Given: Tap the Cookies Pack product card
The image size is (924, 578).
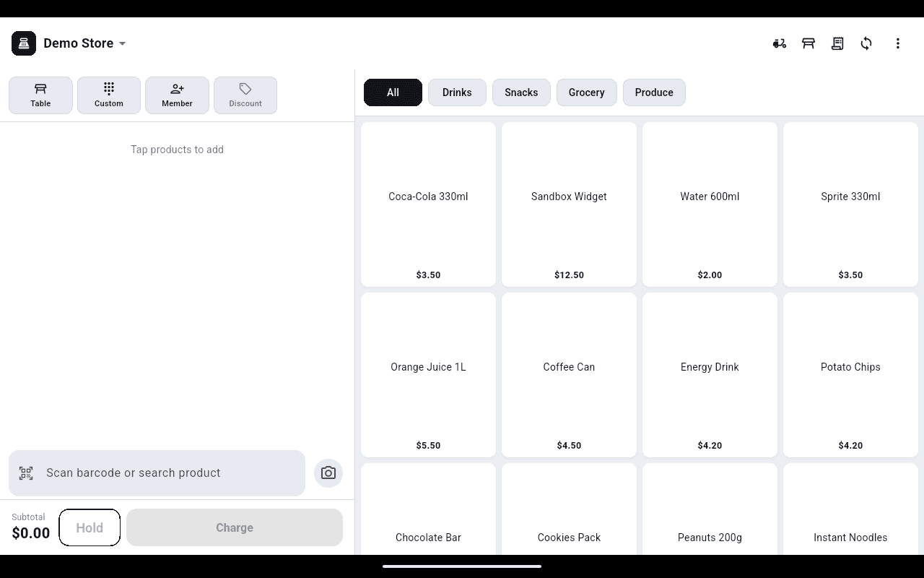Looking at the screenshot, I should [x=569, y=509].
